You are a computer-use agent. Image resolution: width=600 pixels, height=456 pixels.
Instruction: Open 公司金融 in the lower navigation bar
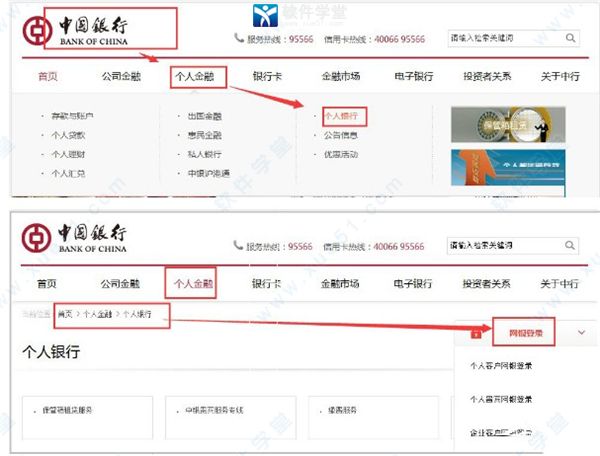click(x=120, y=283)
